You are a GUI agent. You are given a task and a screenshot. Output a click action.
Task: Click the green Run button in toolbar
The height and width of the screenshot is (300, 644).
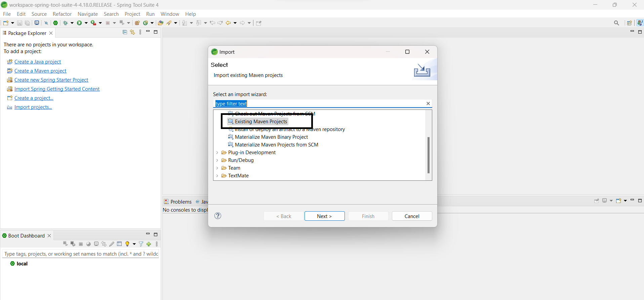pyautogui.click(x=79, y=23)
